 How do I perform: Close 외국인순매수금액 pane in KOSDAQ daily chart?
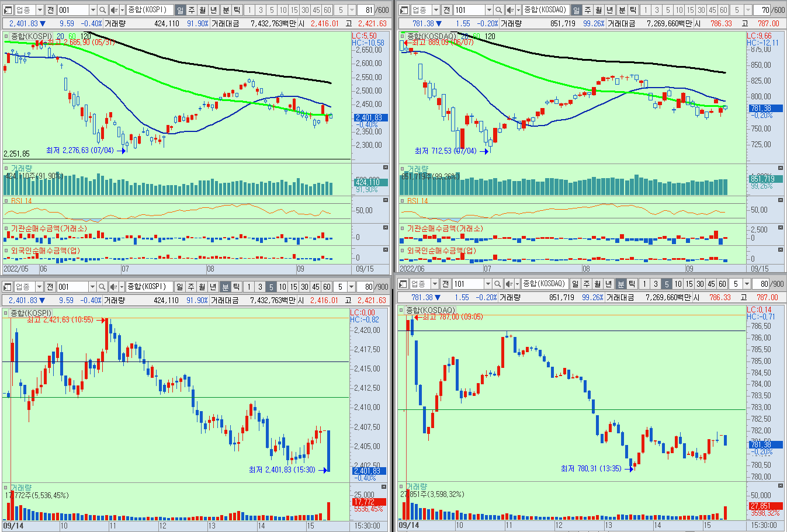(782, 249)
